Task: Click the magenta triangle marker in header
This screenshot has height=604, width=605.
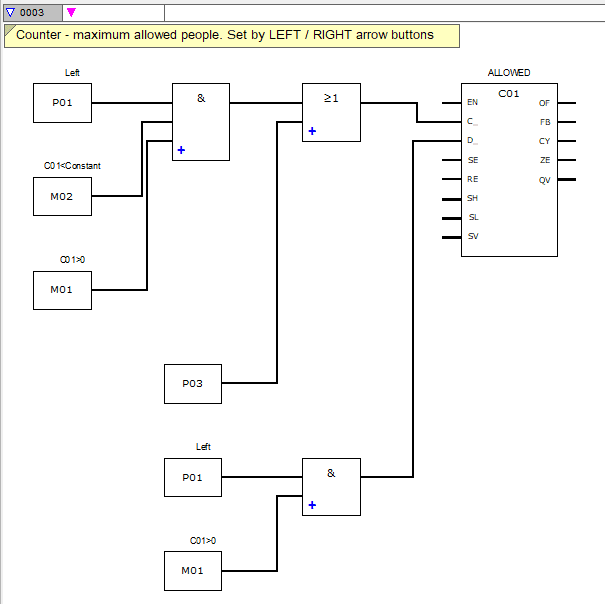Action: [71, 12]
